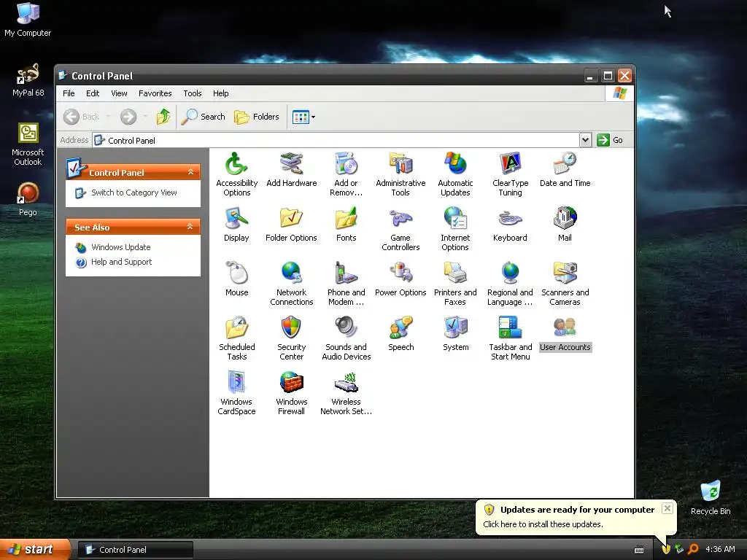Open Network Connections icon
This screenshot has height=560, width=747.
[x=291, y=284]
